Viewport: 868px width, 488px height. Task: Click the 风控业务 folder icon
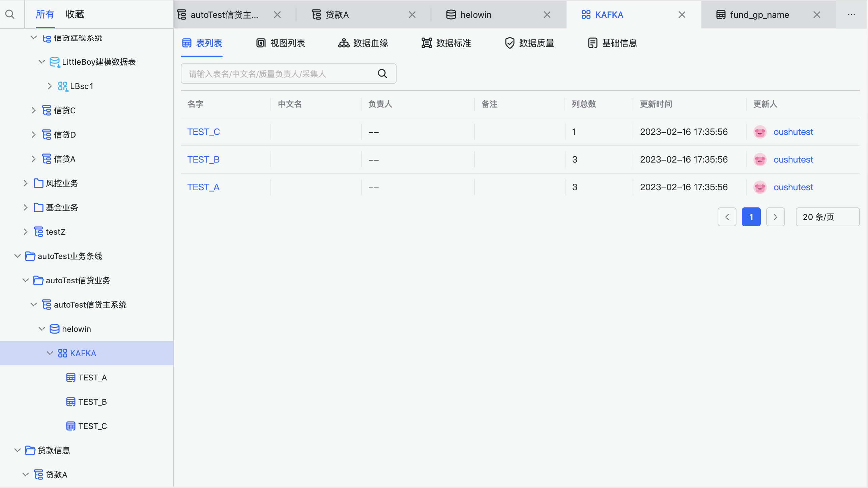pos(38,183)
